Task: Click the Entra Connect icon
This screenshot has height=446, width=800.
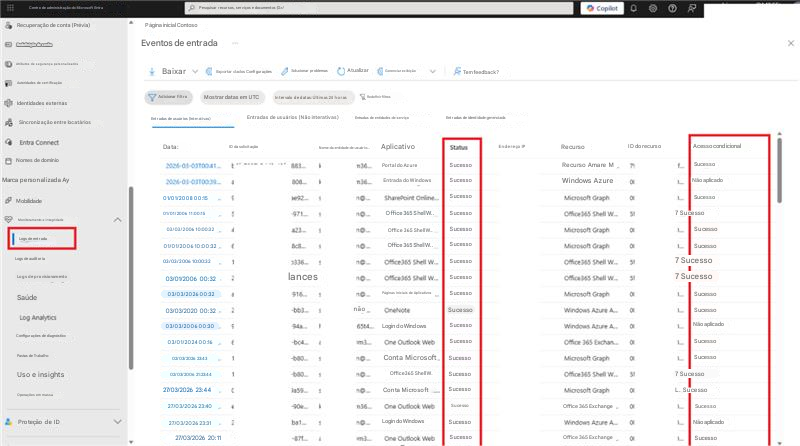Action: tap(9, 142)
